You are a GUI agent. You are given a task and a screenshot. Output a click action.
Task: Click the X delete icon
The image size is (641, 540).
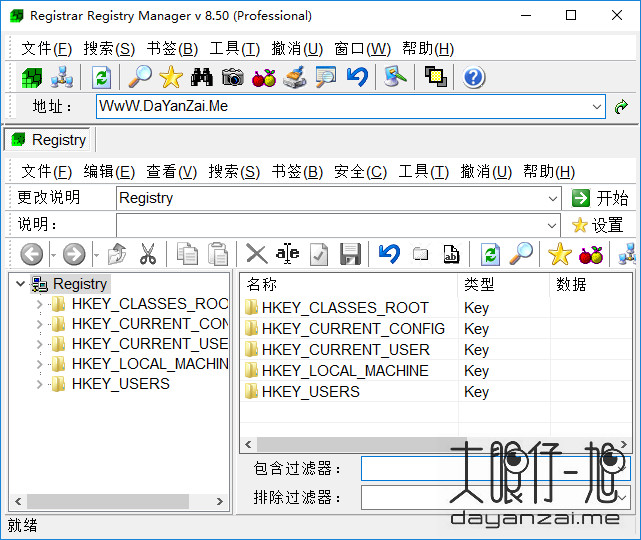tap(257, 254)
